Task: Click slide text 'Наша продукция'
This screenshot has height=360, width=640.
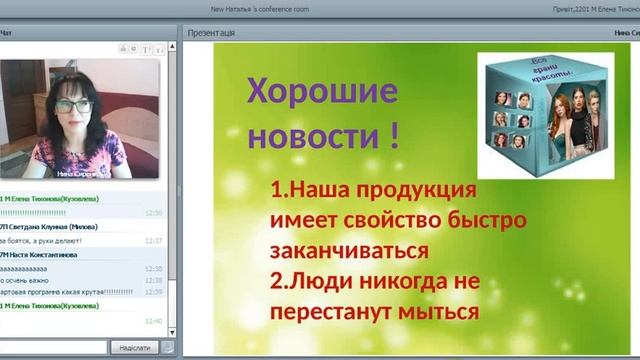Action: point(384,190)
